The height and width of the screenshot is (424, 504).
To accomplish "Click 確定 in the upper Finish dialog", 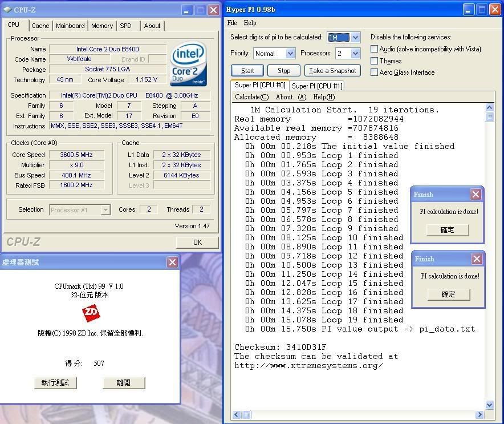I will (x=448, y=230).
